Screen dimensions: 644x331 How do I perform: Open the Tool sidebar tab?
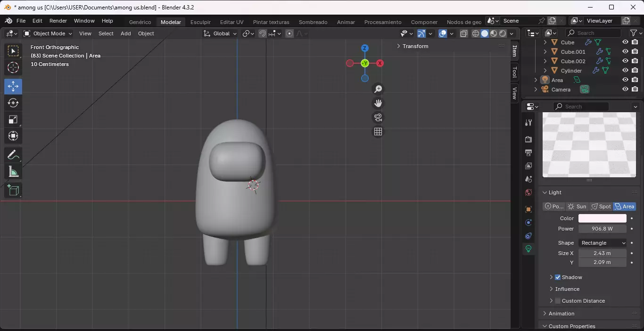point(514,72)
